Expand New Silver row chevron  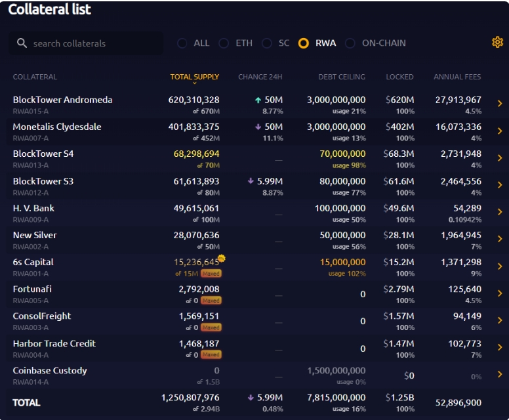click(x=500, y=239)
